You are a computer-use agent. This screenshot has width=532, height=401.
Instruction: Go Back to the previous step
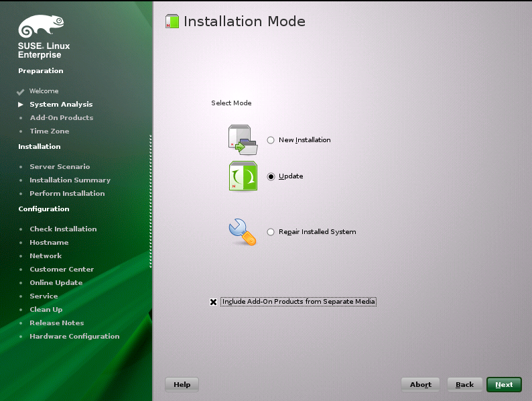pyautogui.click(x=464, y=385)
